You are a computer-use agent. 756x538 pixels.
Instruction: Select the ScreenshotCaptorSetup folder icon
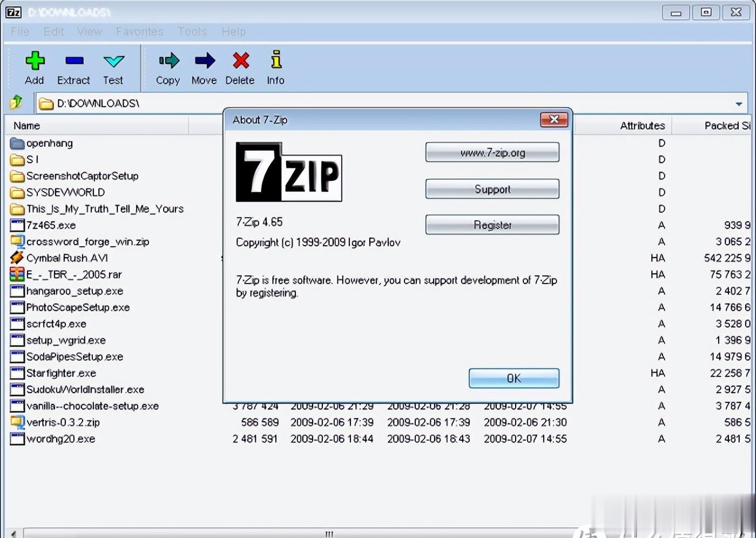tap(17, 176)
